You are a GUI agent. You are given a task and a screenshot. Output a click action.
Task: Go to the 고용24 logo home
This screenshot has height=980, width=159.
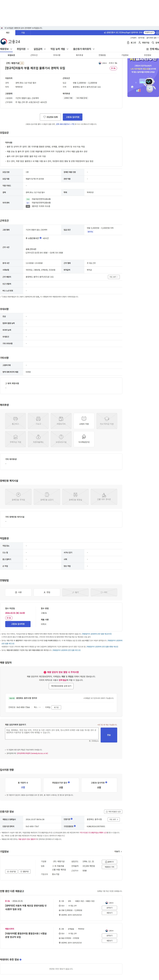[x=10, y=41]
